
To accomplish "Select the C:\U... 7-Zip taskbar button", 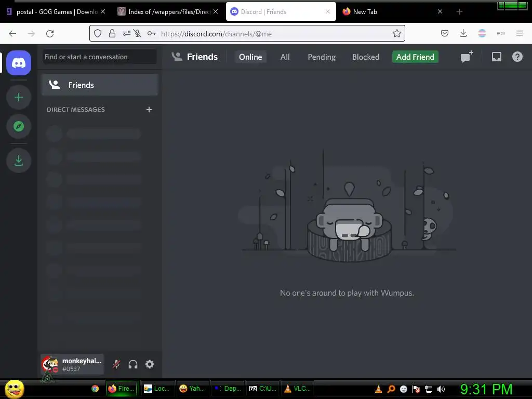I will click(263, 389).
